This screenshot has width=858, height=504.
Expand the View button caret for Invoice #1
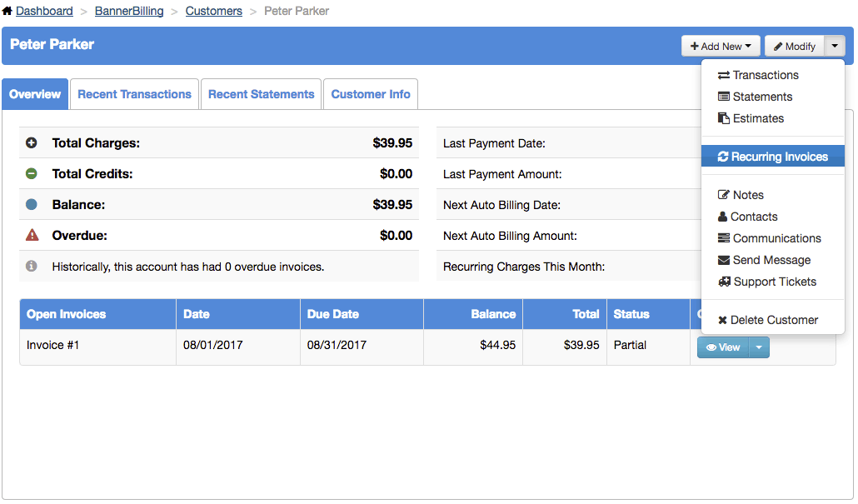[x=758, y=347]
